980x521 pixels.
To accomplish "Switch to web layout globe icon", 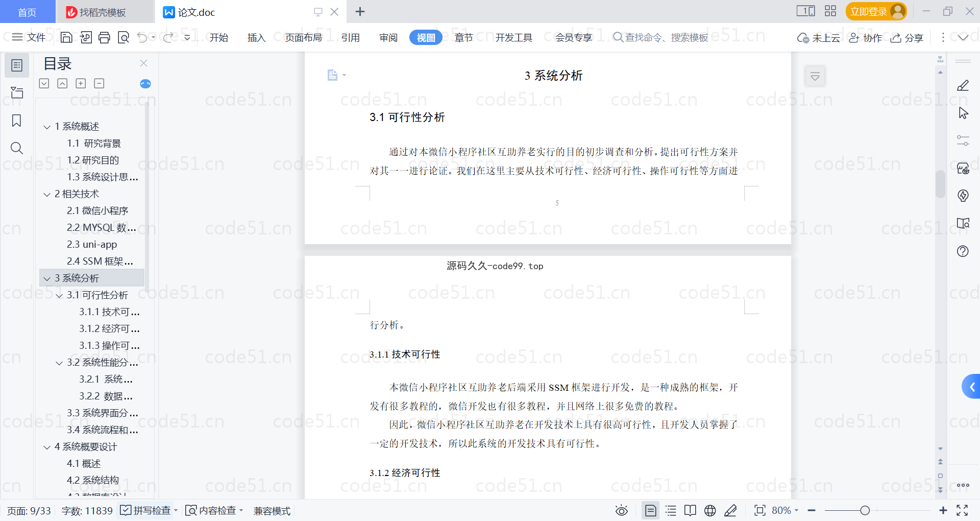I will pos(710,510).
